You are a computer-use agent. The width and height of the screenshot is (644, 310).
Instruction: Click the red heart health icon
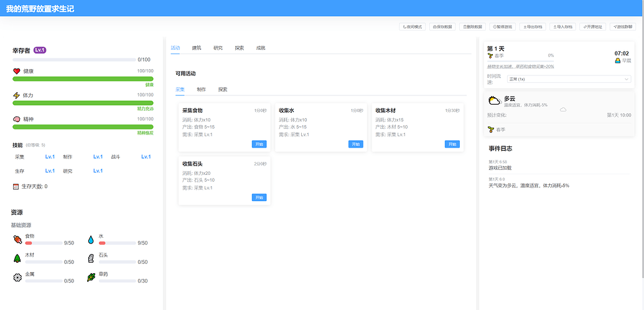[16, 71]
